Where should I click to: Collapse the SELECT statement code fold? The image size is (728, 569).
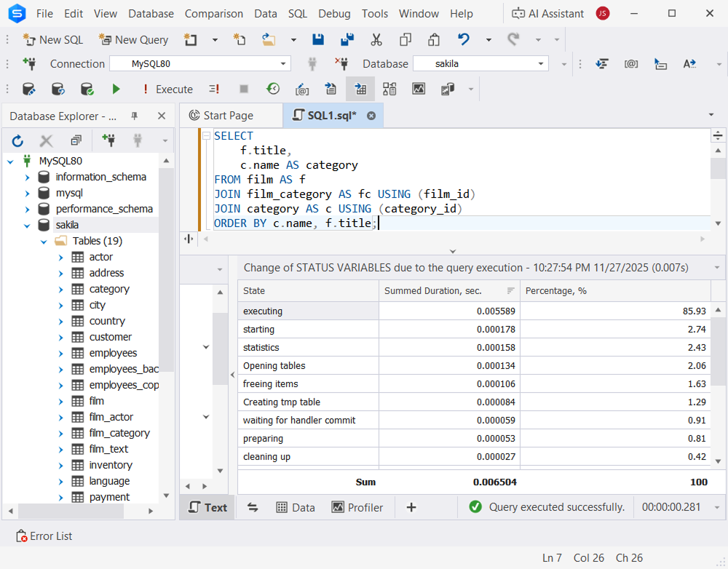207,136
